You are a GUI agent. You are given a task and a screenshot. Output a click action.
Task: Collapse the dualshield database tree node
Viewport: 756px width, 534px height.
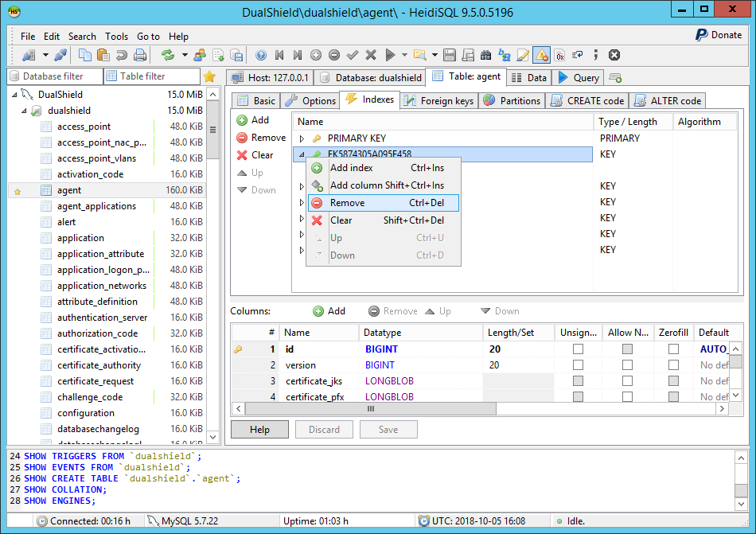(24, 111)
